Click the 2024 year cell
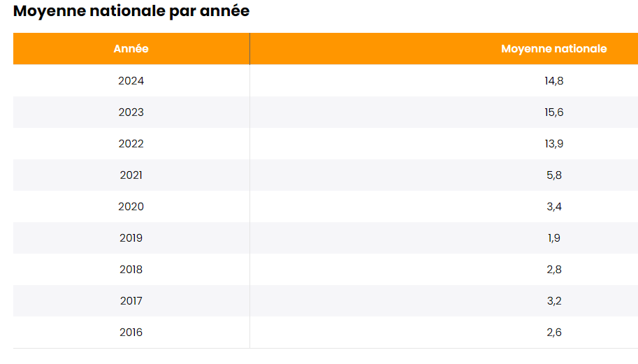This screenshot has width=638, height=364. pos(131,81)
